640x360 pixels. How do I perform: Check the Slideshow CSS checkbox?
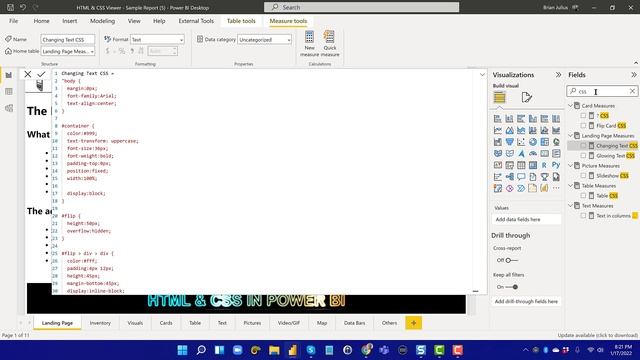pyautogui.click(x=583, y=176)
